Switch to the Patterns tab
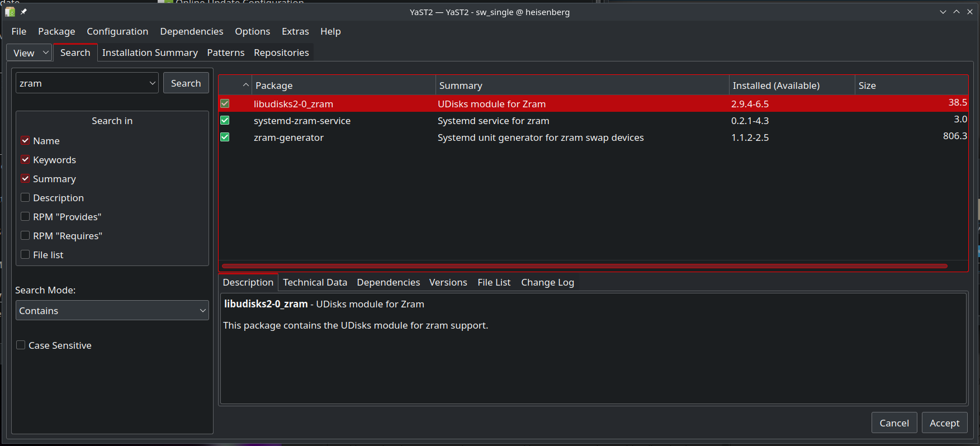Viewport: 980px width, 446px height. tap(226, 53)
